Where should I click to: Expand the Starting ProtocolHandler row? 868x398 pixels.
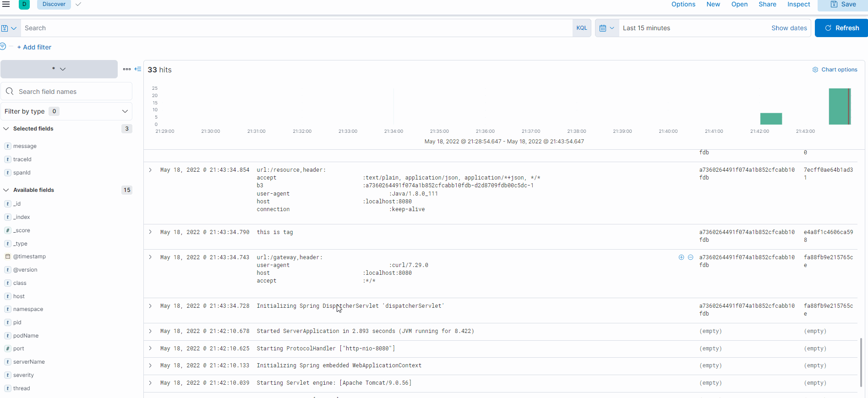pyautogui.click(x=150, y=349)
